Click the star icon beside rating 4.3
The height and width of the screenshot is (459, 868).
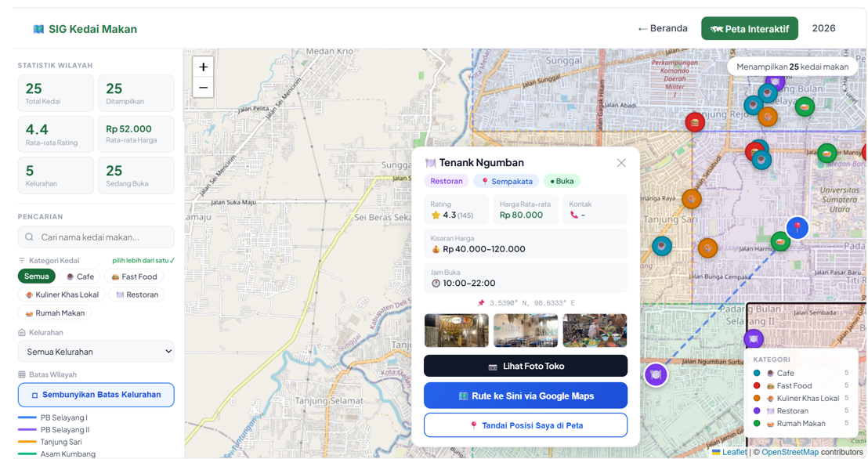pyautogui.click(x=436, y=215)
